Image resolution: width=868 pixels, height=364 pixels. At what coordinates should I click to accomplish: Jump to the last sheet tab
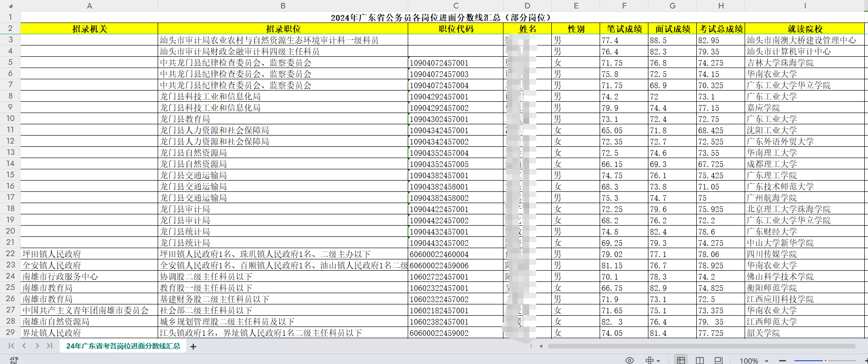pyautogui.click(x=49, y=346)
